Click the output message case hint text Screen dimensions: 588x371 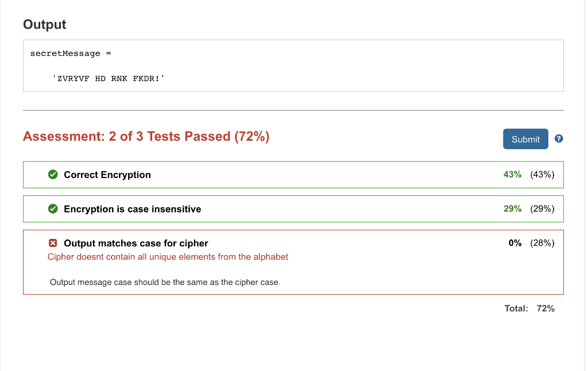165,282
